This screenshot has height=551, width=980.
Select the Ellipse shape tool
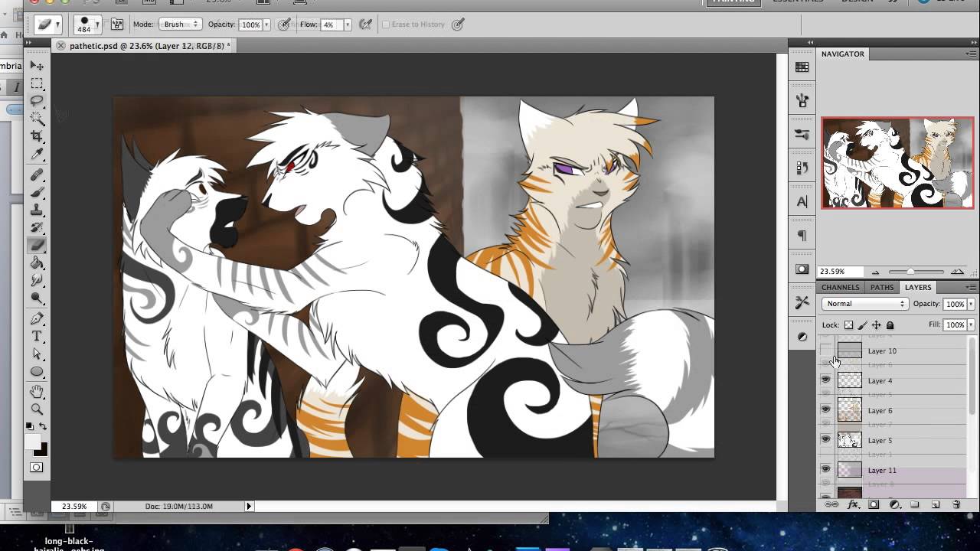37,372
